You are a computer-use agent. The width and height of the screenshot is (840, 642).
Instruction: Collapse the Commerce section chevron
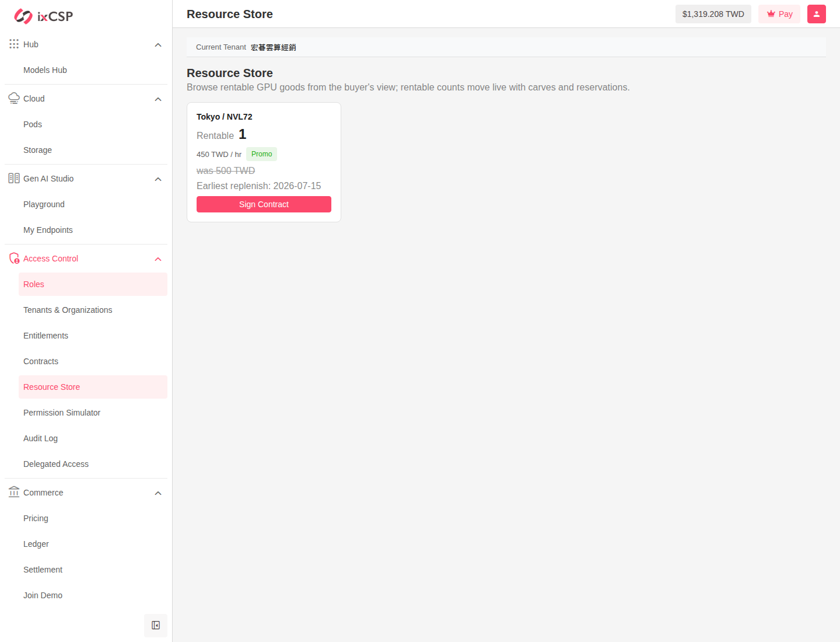pyautogui.click(x=158, y=493)
